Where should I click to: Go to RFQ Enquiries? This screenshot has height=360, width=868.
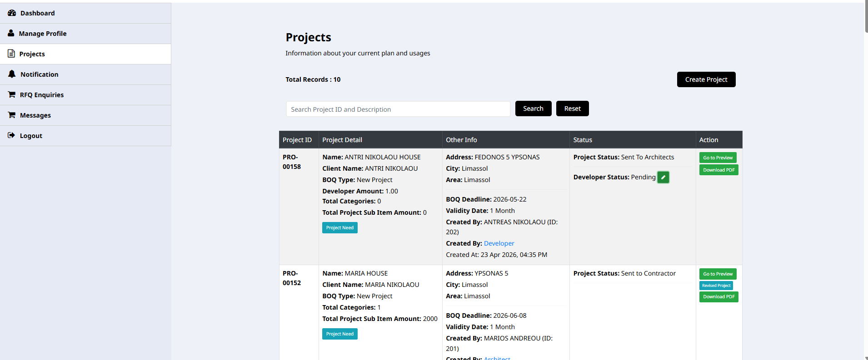click(x=85, y=95)
